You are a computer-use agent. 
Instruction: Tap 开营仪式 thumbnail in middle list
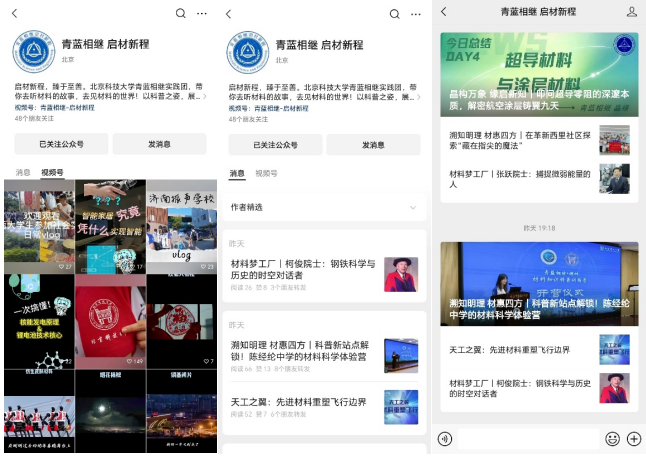click(401, 356)
